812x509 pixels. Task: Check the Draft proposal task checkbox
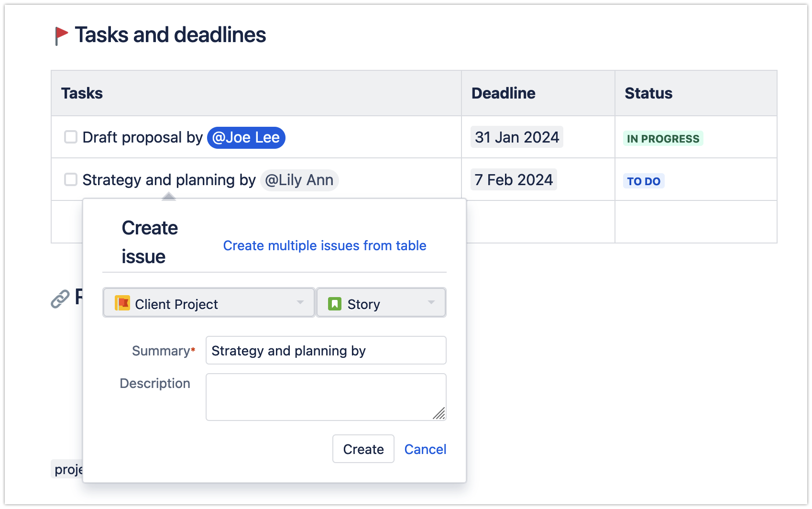tap(70, 137)
